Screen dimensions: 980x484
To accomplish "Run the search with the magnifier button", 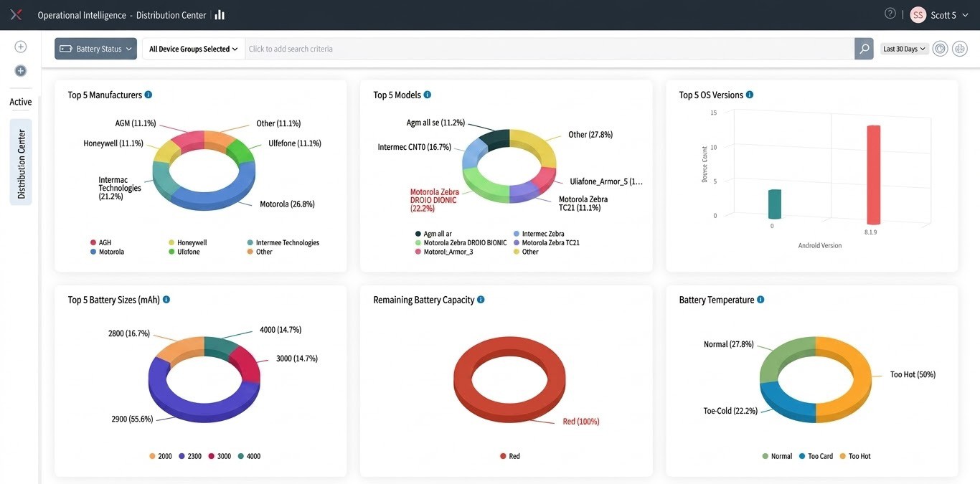I will pos(864,49).
